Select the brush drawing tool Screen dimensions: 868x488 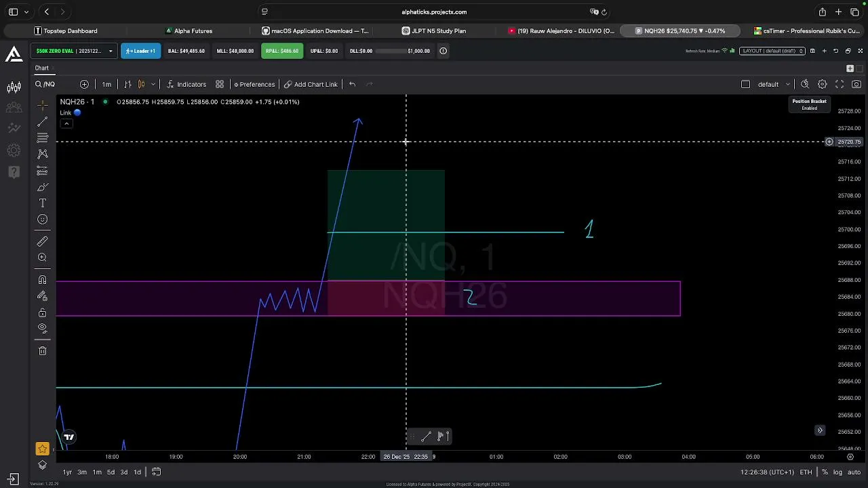(42, 187)
